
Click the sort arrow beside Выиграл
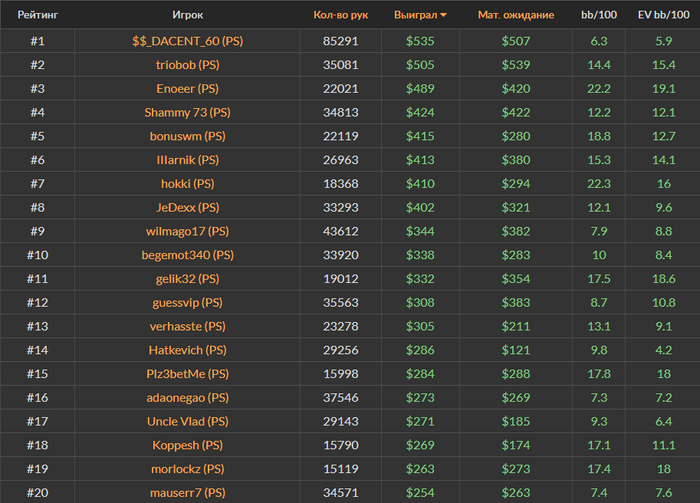point(443,16)
